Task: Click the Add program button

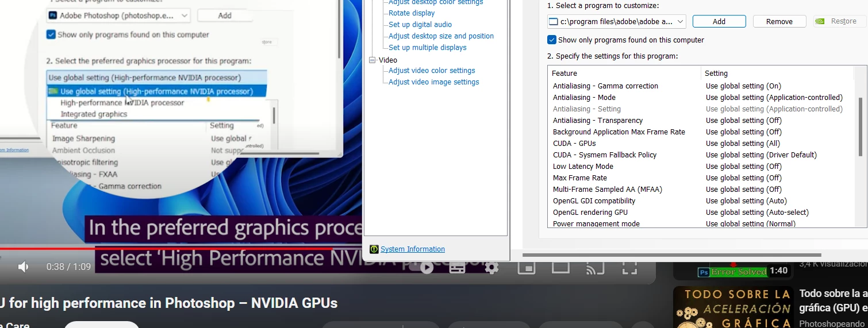Action: [x=719, y=21]
